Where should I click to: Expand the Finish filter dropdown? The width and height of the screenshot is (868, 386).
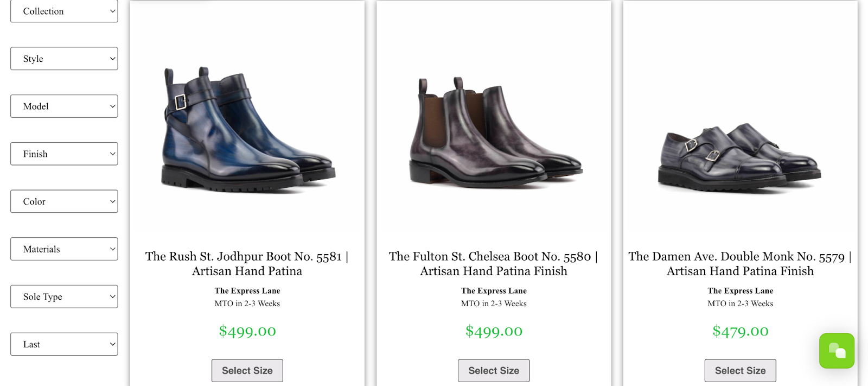[x=63, y=154]
